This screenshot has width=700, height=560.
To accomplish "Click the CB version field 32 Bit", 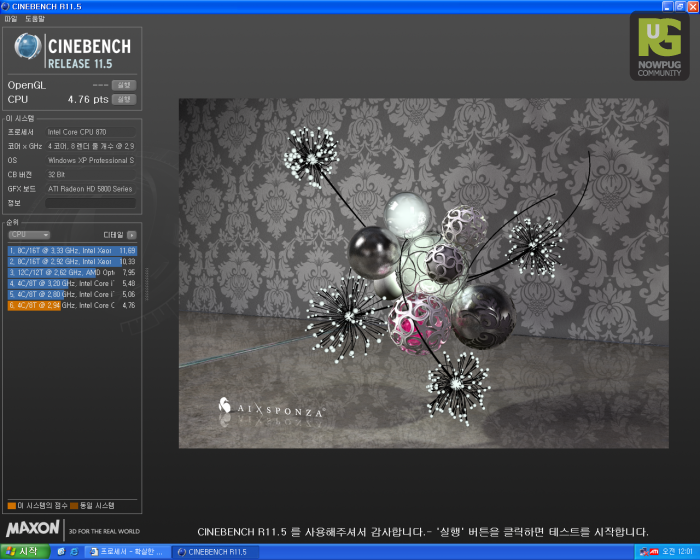I will pos(90,175).
